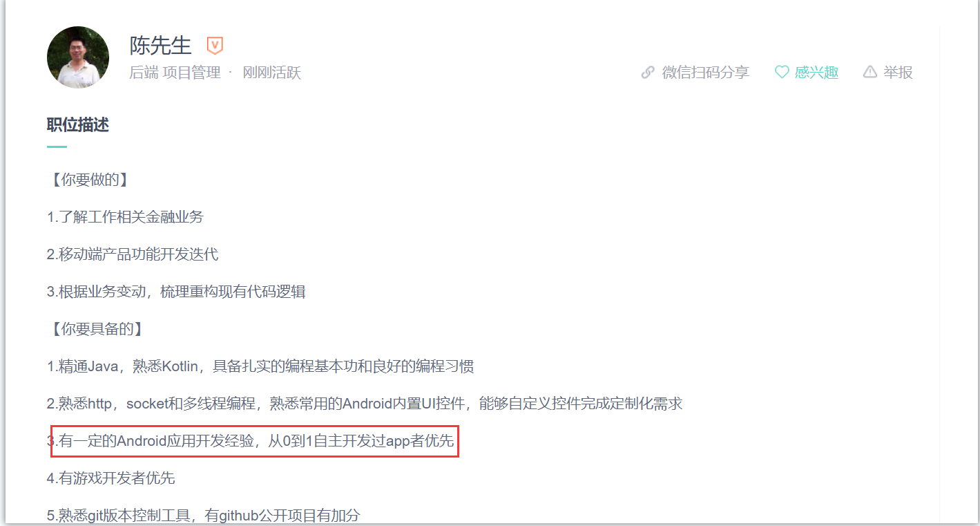The height and width of the screenshot is (526, 980).
Task: Click the warning triangle report icon
Action: coord(870,72)
